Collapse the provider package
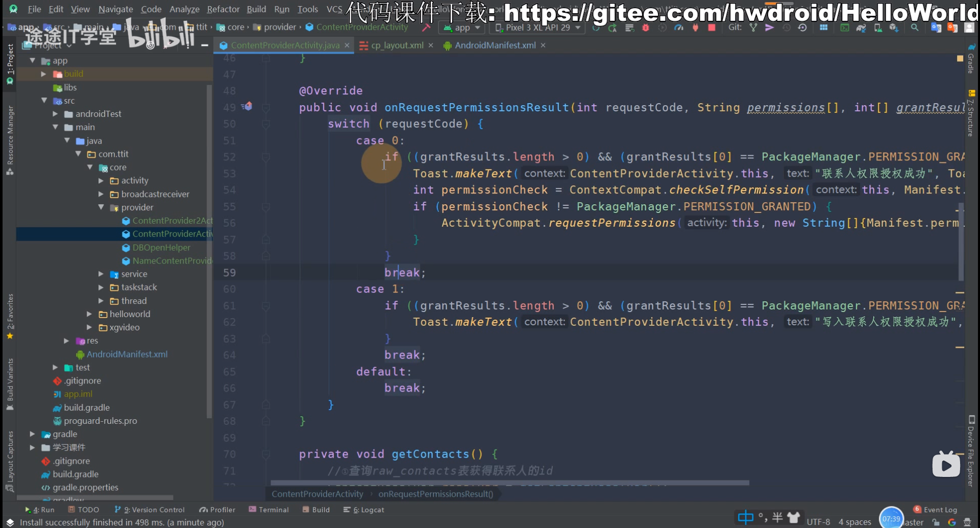Image resolution: width=980 pixels, height=528 pixels. 101,207
